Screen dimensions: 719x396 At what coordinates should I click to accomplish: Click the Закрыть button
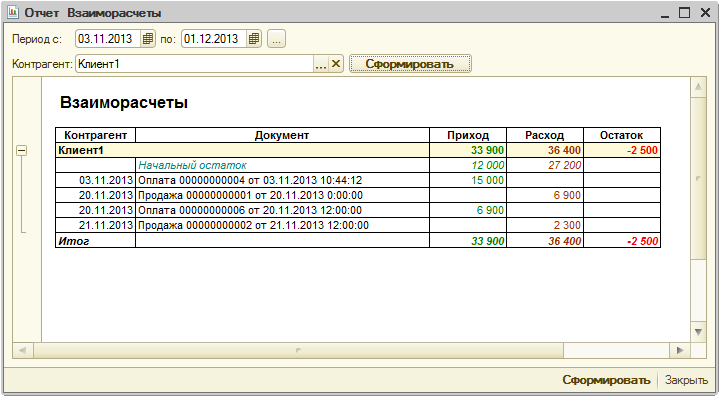pyautogui.click(x=686, y=380)
